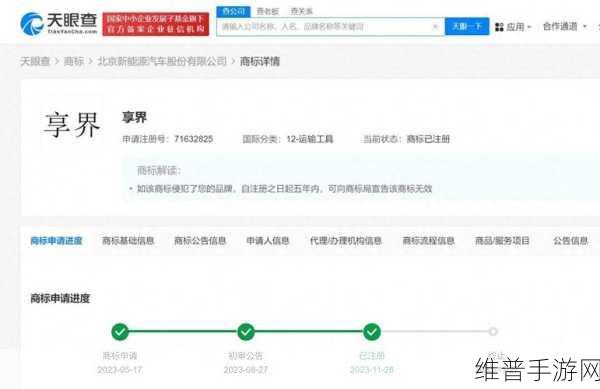Click the 商标详情 breadcrumb text
The height and width of the screenshot is (389, 600).
260,61
